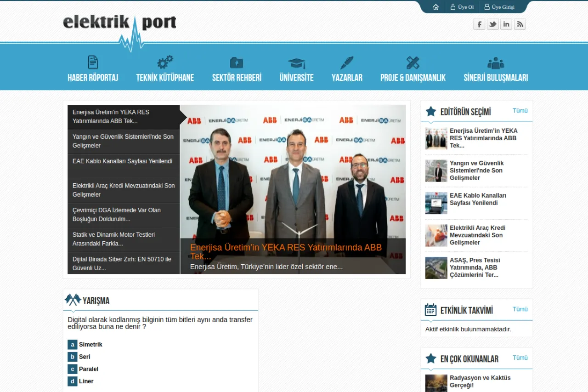Select slider item Çevrimiçi DGA İzlemede
The height and width of the screenshot is (392, 588).
[x=124, y=215]
